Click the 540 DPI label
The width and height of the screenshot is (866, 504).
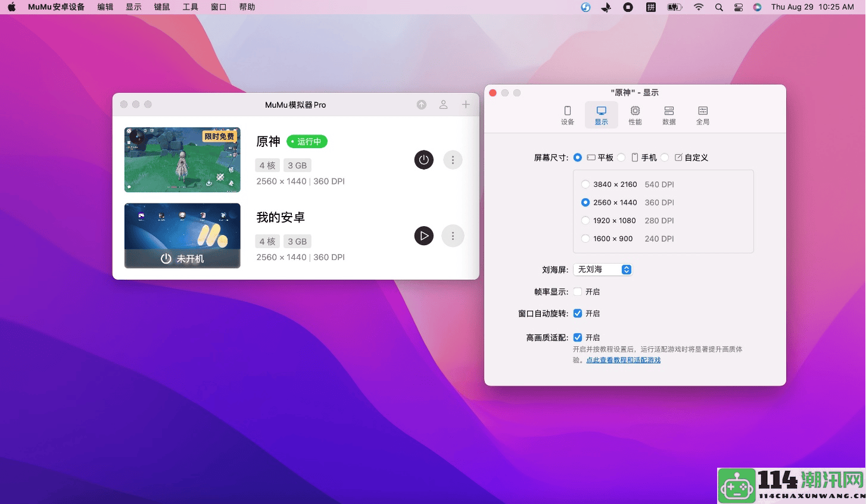[659, 184]
